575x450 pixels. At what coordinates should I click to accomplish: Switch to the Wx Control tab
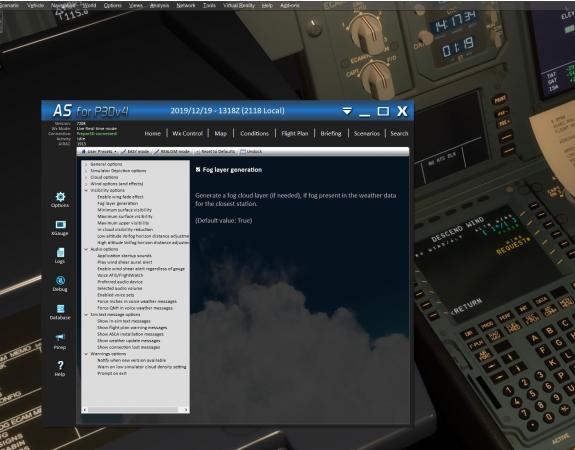187,133
